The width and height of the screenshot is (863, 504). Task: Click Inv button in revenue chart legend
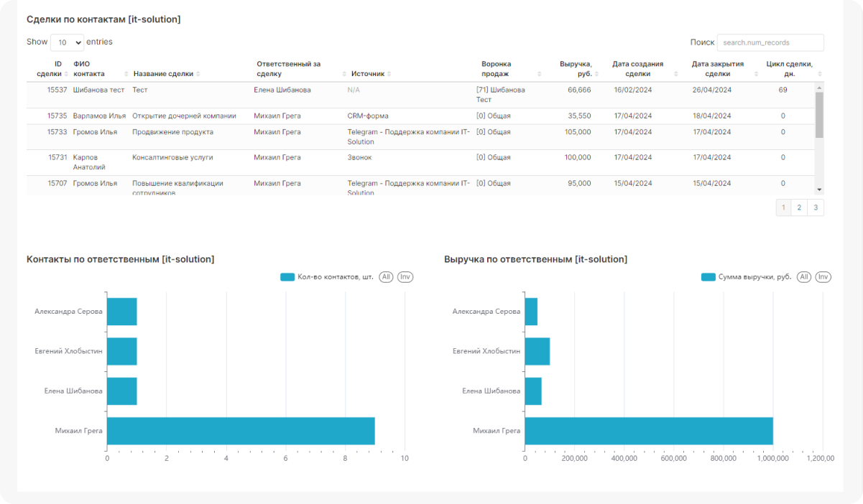(823, 277)
